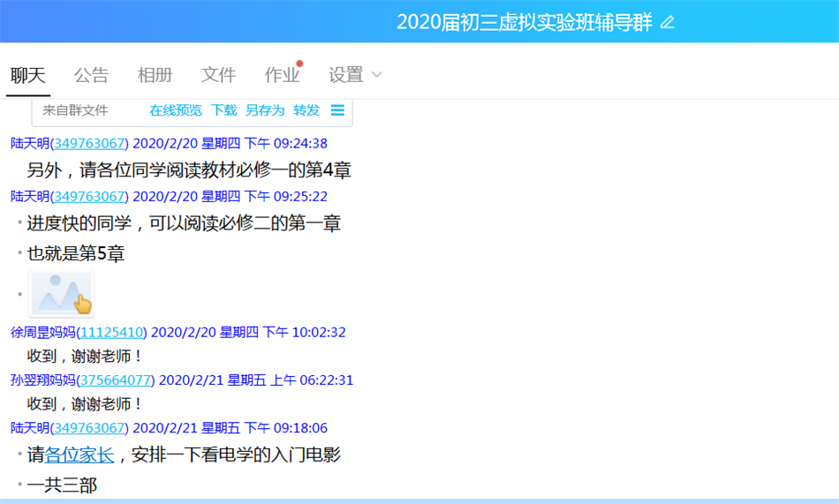This screenshot has width=839, height=504.
Task: Click 下载 to download the group file
Action: point(224,110)
